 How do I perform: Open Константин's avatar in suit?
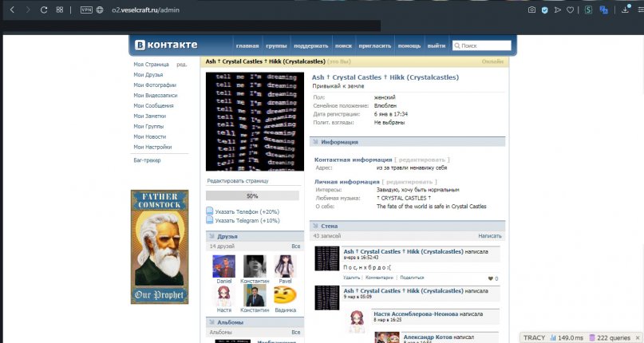click(x=255, y=295)
